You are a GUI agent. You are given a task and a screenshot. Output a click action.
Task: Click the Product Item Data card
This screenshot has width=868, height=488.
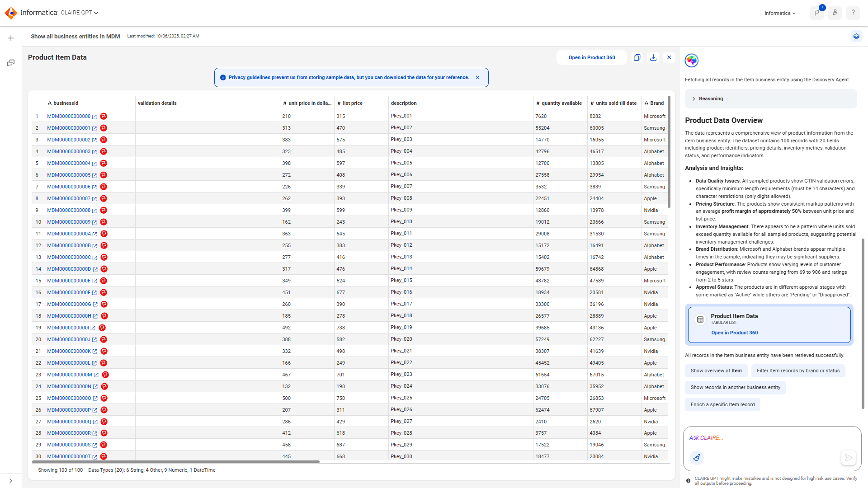[769, 324]
